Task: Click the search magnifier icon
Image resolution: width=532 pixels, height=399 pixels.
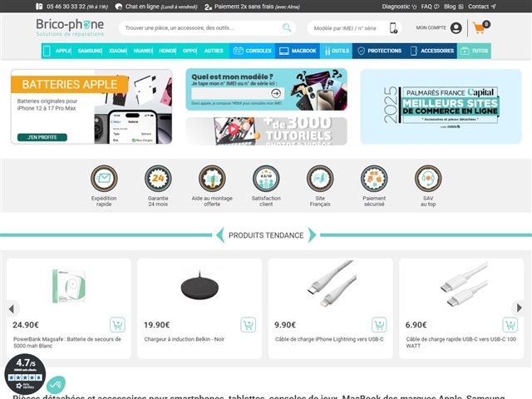Action: click(287, 27)
